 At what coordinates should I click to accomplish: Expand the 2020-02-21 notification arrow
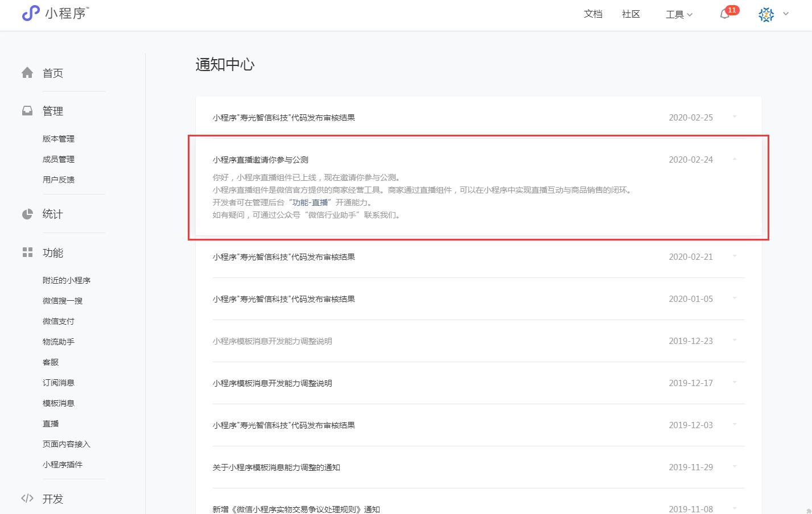tap(735, 256)
